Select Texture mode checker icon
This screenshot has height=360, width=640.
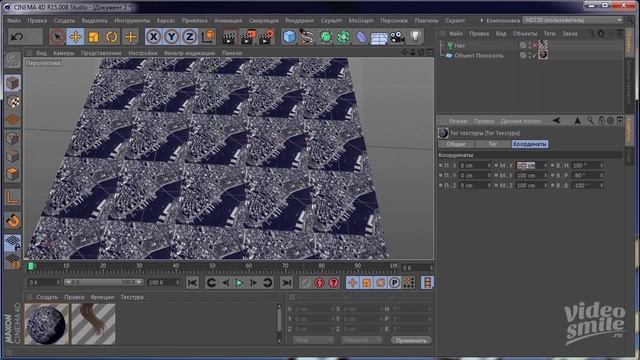pyautogui.click(x=13, y=101)
